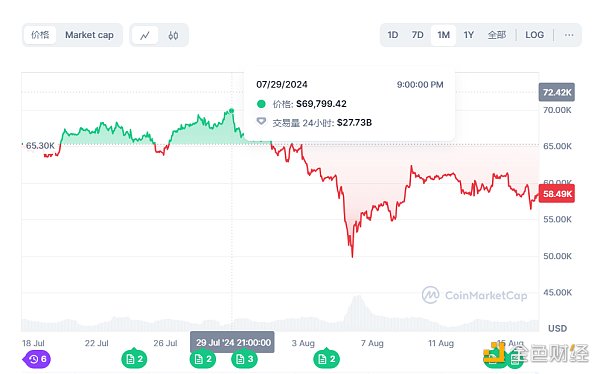Open the news badge showing 3
This screenshot has width=600, height=374.
pyautogui.click(x=244, y=359)
